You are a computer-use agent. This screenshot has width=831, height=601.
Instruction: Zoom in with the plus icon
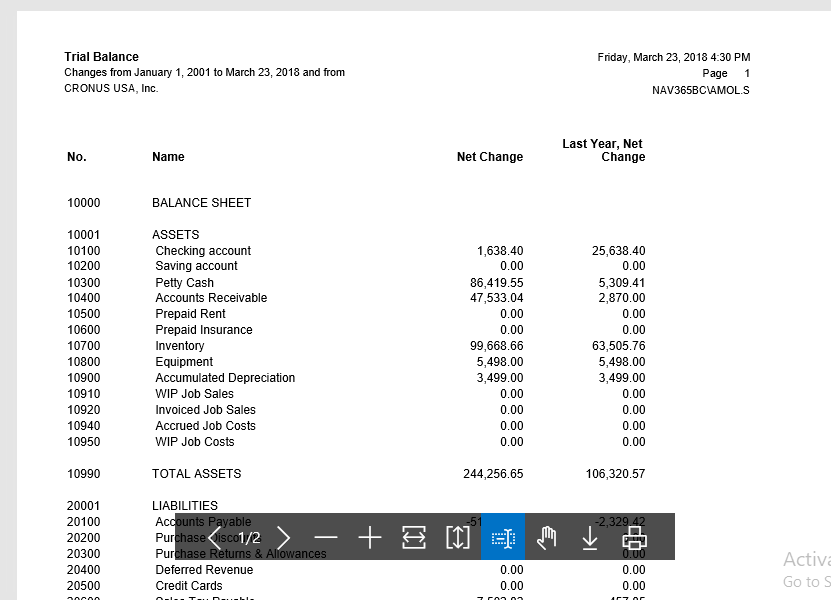370,538
